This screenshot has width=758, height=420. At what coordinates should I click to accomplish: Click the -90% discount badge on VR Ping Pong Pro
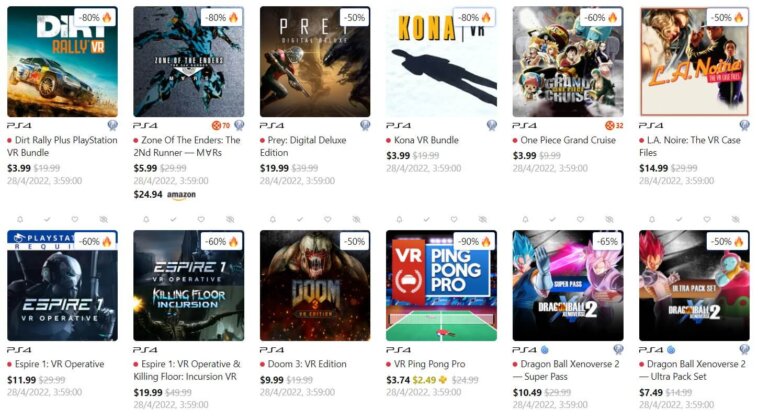click(474, 241)
